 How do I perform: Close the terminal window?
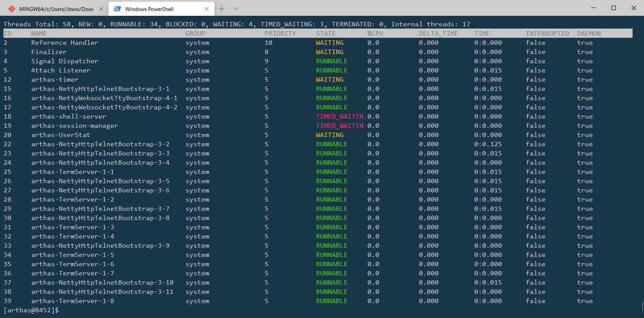click(633, 8)
